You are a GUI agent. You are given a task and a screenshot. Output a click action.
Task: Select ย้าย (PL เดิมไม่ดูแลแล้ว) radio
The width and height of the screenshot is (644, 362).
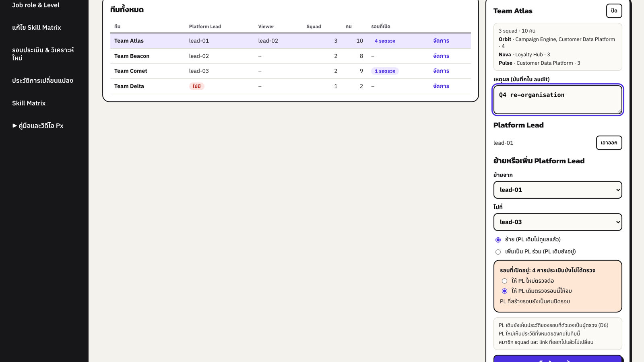498,240
